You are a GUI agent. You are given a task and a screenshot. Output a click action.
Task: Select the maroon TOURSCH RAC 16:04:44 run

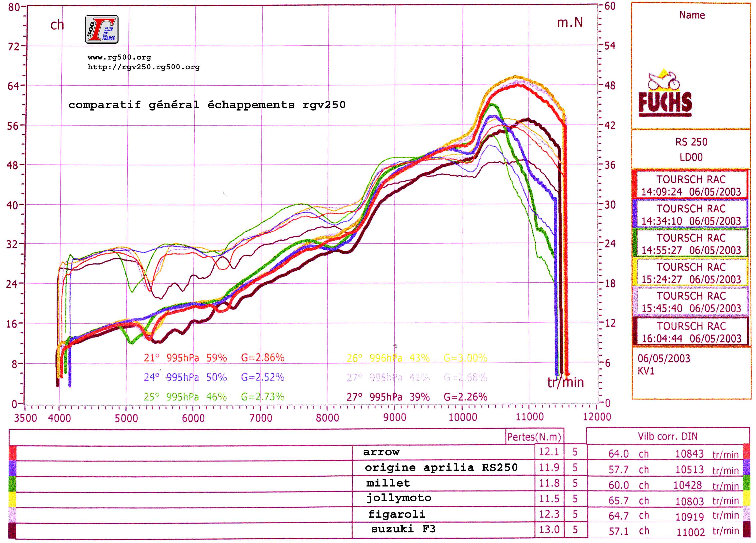coord(691,332)
